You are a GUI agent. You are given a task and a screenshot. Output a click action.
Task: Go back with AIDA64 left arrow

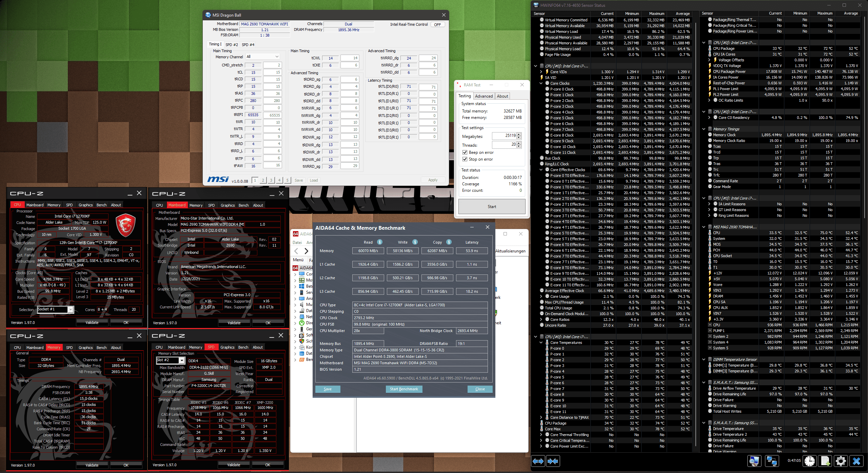tap(296, 251)
